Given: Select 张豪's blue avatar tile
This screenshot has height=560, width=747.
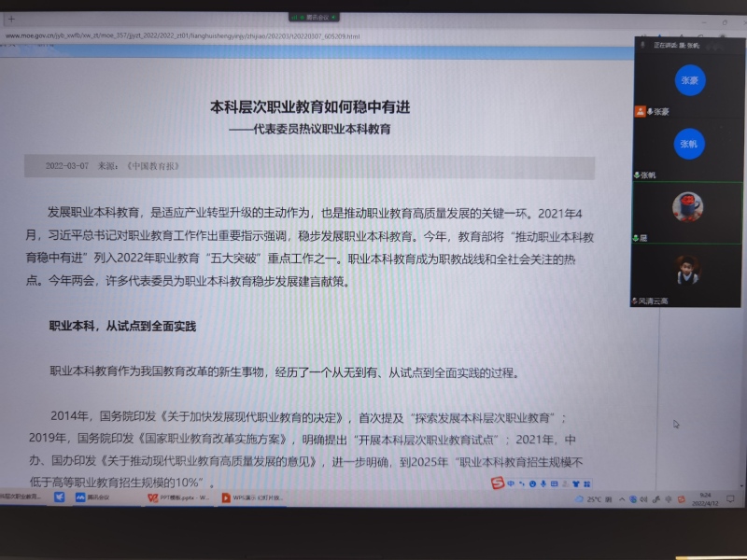Looking at the screenshot, I should tap(689, 80).
